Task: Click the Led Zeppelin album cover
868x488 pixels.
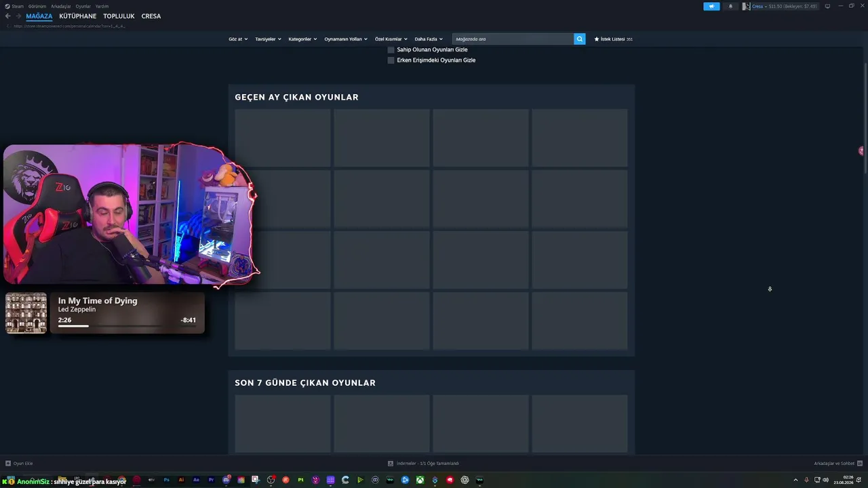Action: tap(26, 313)
